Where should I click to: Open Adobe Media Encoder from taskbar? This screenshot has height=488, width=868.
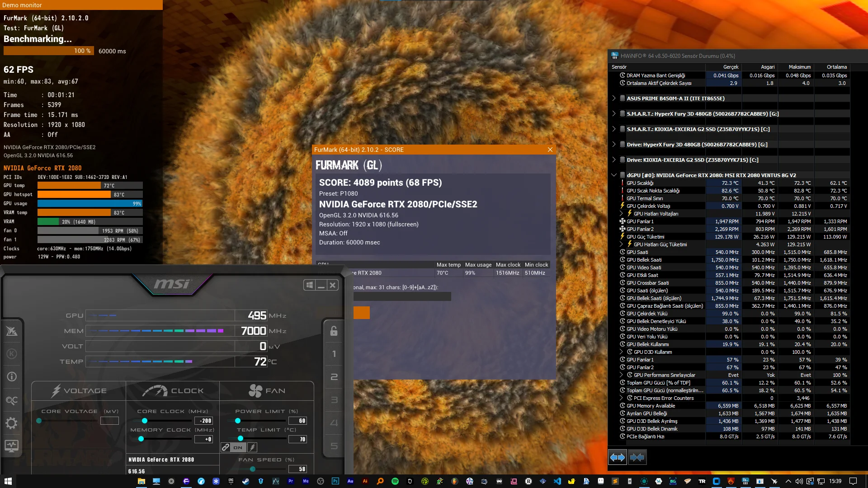306,481
